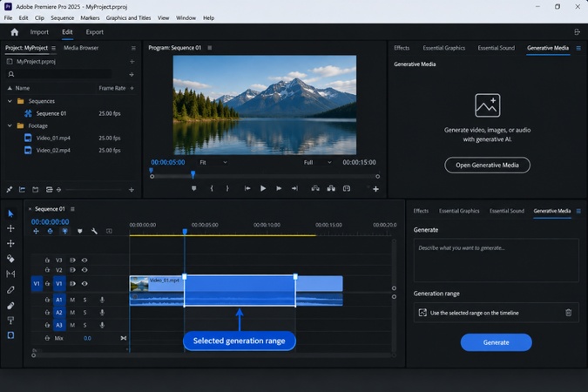
Task: Click the captions track icon beside wrench
Action: coord(109,231)
